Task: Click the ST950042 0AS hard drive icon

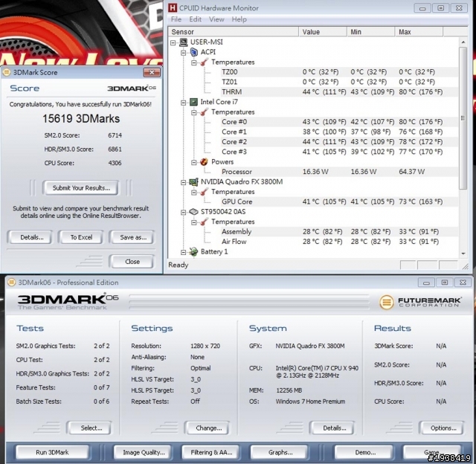Action: [193, 211]
